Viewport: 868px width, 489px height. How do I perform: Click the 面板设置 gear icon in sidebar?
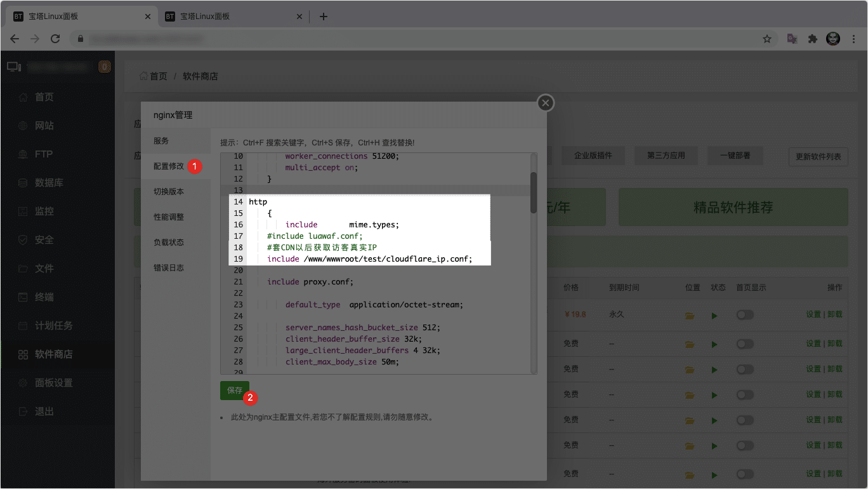(23, 383)
